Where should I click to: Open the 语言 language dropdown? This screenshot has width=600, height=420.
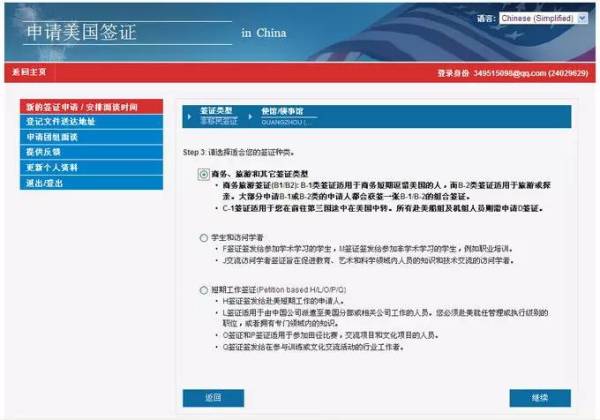pos(552,18)
